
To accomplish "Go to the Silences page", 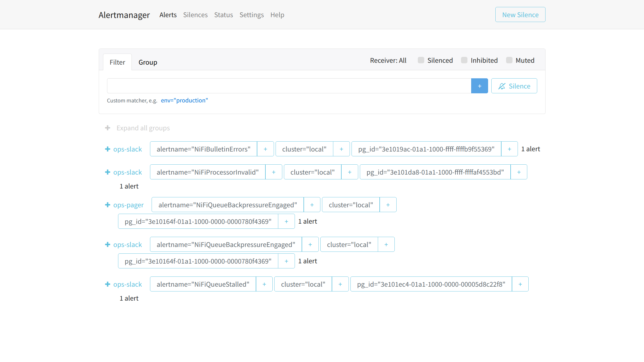I will tap(195, 15).
